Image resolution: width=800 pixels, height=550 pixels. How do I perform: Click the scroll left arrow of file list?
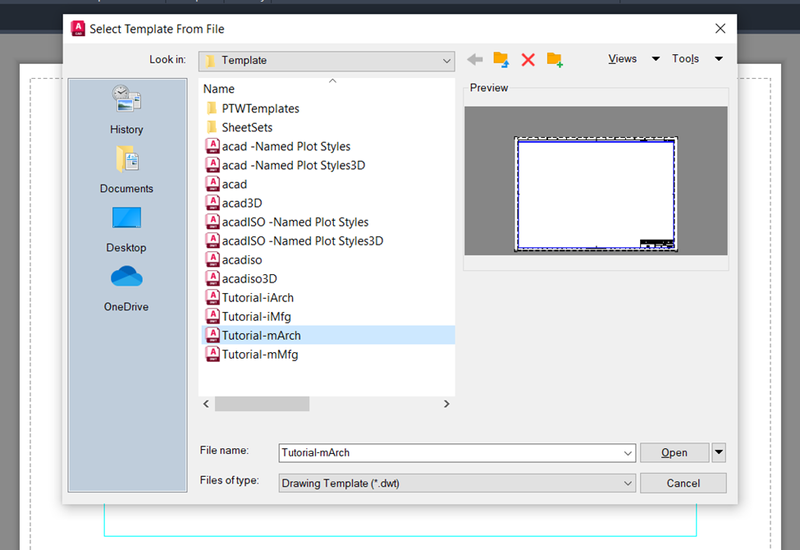(x=206, y=404)
